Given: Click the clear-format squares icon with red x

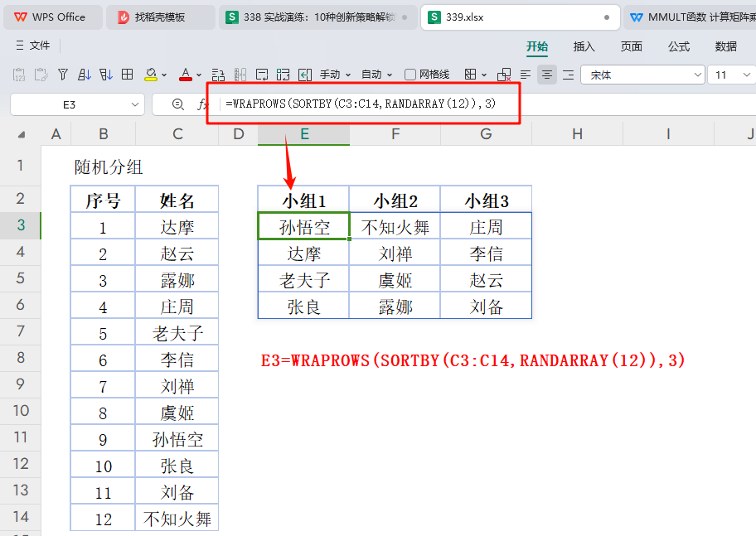Looking at the screenshot, I should 504,75.
